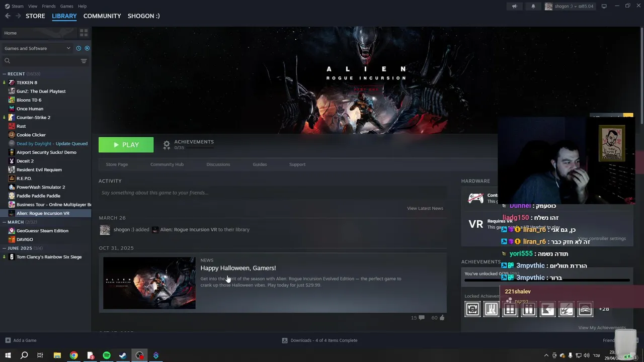Toggle sort by recent activity clock icon
This screenshot has width=644, height=362.
(x=78, y=48)
